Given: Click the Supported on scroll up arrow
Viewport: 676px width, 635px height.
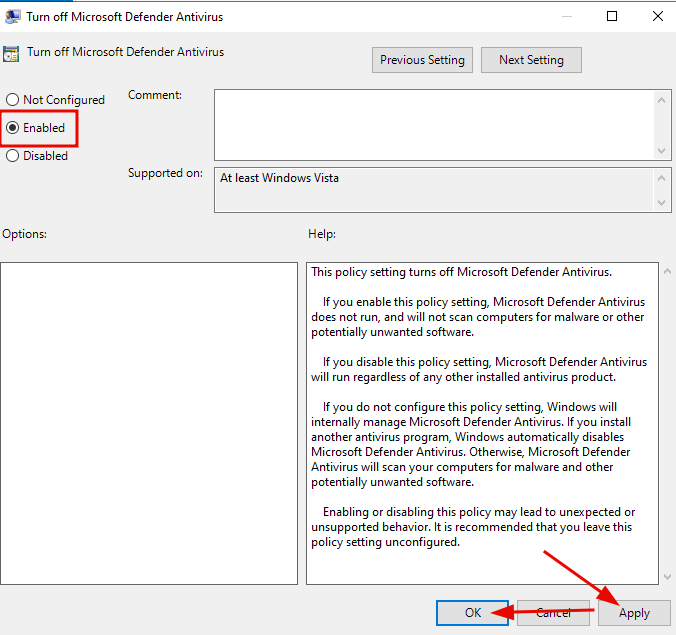Looking at the screenshot, I should click(661, 178).
